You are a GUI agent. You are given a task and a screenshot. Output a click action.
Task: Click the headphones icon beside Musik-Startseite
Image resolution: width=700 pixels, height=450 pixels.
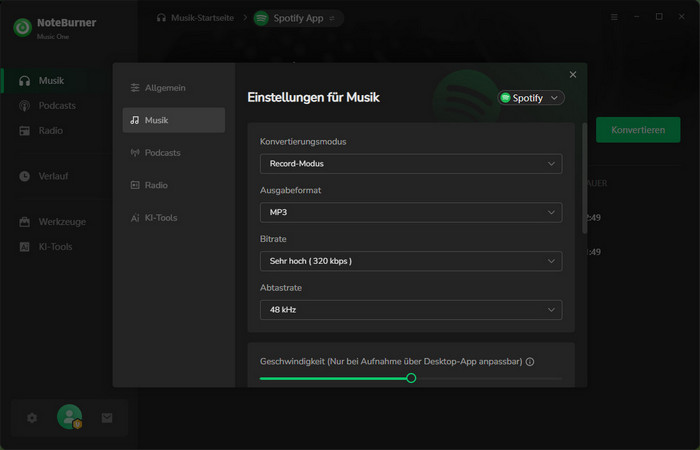click(161, 18)
